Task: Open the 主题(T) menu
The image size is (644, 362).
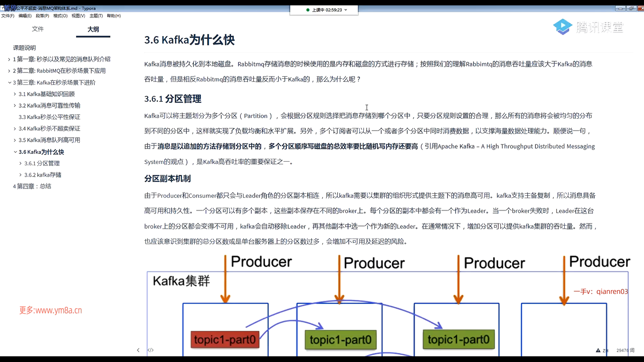Action: [x=96, y=16]
